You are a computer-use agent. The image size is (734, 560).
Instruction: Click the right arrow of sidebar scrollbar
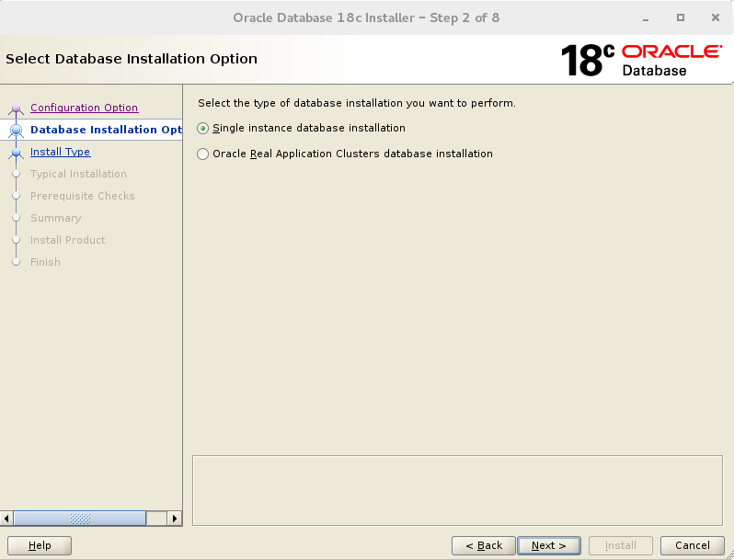point(175,519)
